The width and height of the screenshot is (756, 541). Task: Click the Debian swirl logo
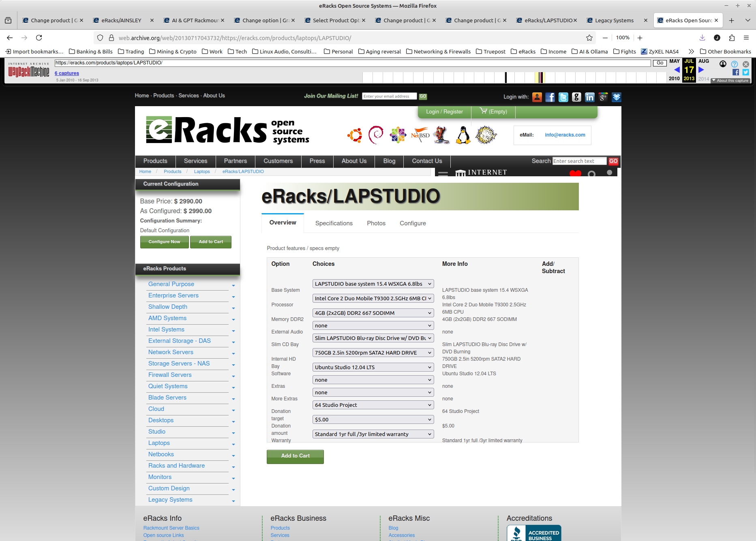click(376, 135)
